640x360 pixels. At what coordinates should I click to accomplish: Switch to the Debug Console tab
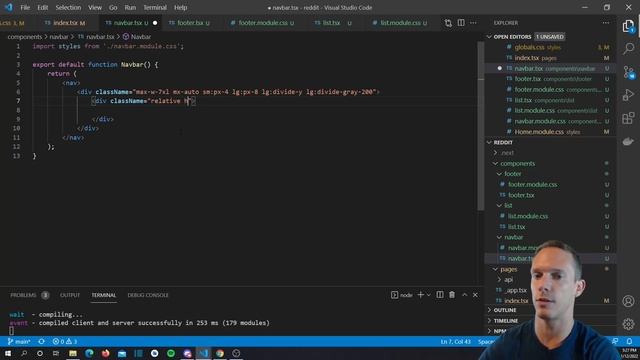point(148,295)
